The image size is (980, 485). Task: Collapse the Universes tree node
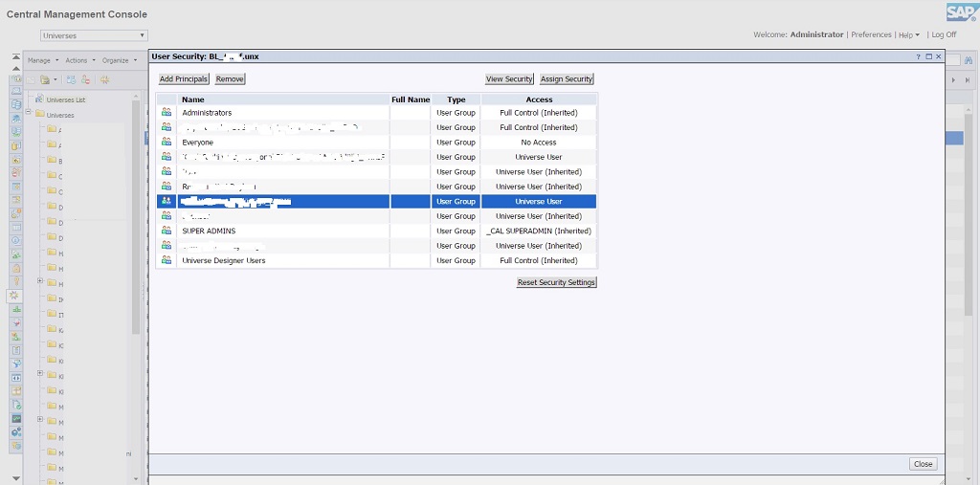click(x=28, y=112)
